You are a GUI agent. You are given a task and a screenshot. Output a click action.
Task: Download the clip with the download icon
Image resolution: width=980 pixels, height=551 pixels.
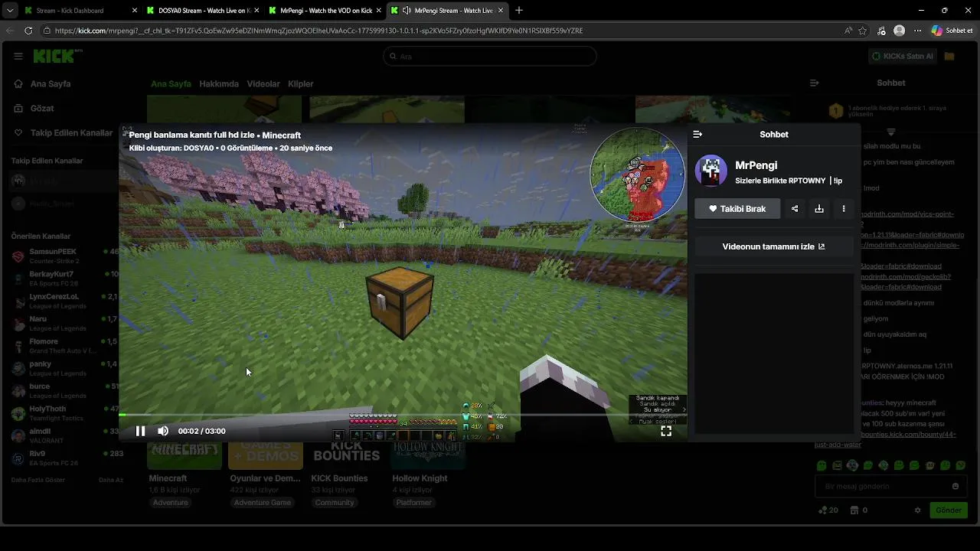[819, 208]
